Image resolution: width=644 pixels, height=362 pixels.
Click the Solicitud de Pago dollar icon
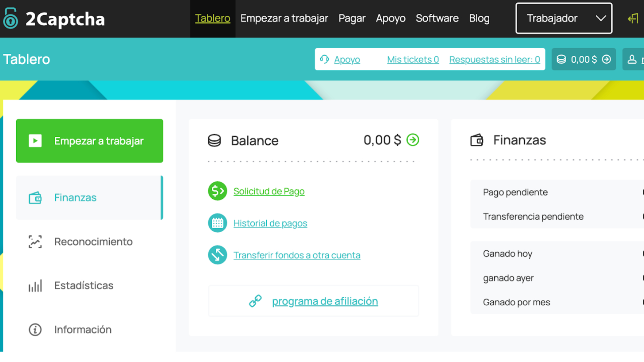coord(217,191)
